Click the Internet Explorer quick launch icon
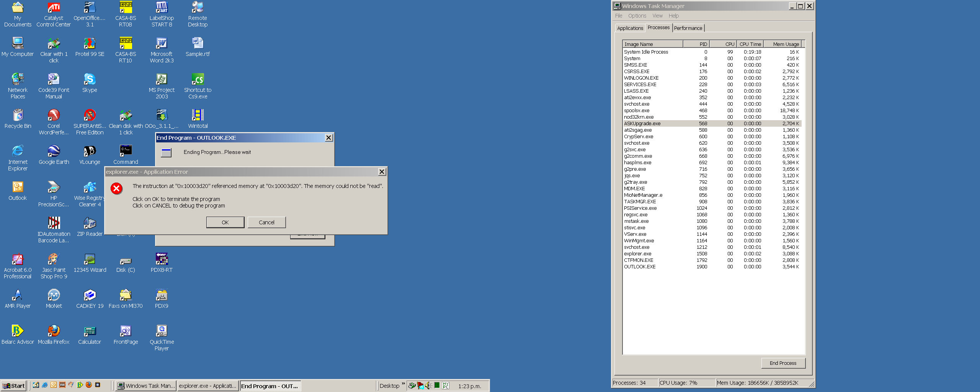 (x=45, y=385)
